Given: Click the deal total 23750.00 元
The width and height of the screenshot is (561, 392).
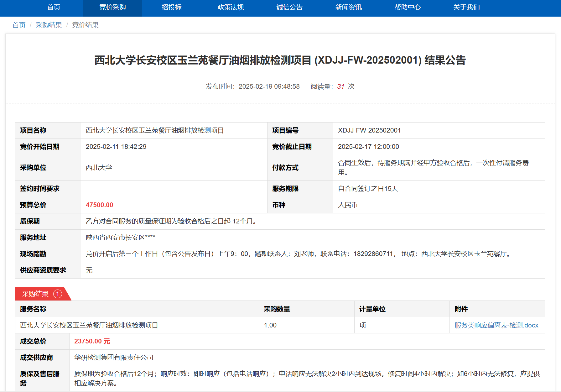Looking at the screenshot, I should click(92, 341).
